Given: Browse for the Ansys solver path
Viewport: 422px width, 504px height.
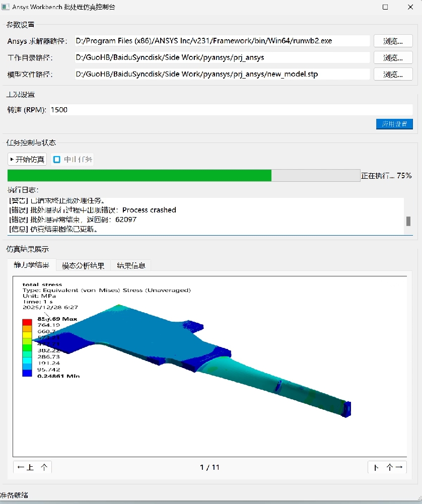Looking at the screenshot, I should 393,41.
